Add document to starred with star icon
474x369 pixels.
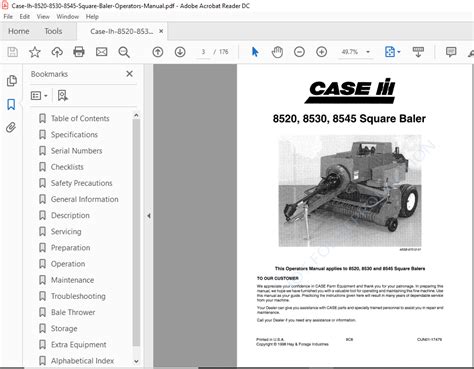point(35,52)
